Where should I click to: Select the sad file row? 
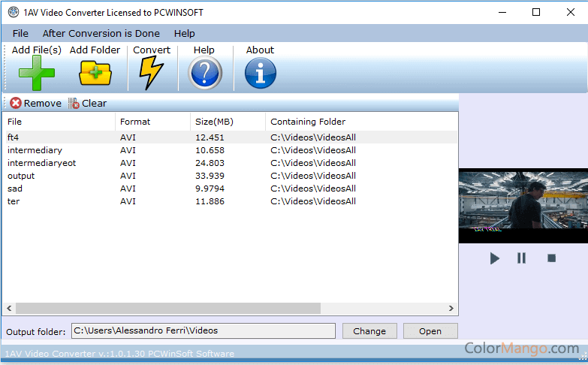click(231, 189)
